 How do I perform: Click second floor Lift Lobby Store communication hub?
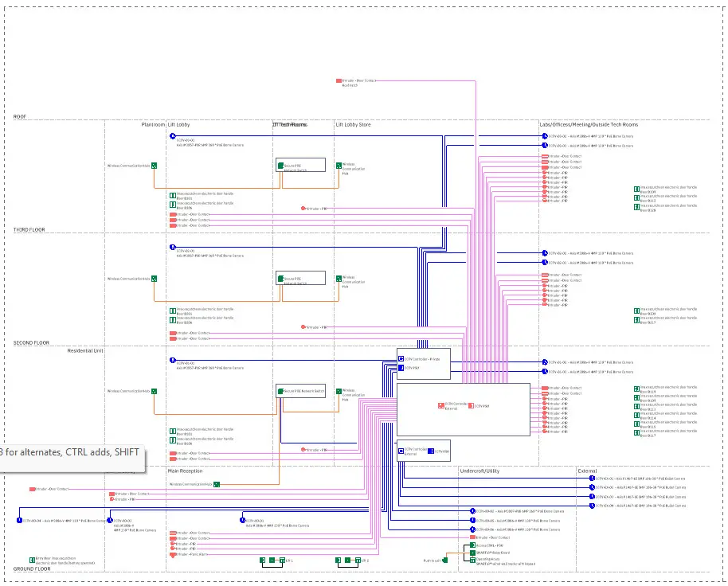click(x=339, y=279)
